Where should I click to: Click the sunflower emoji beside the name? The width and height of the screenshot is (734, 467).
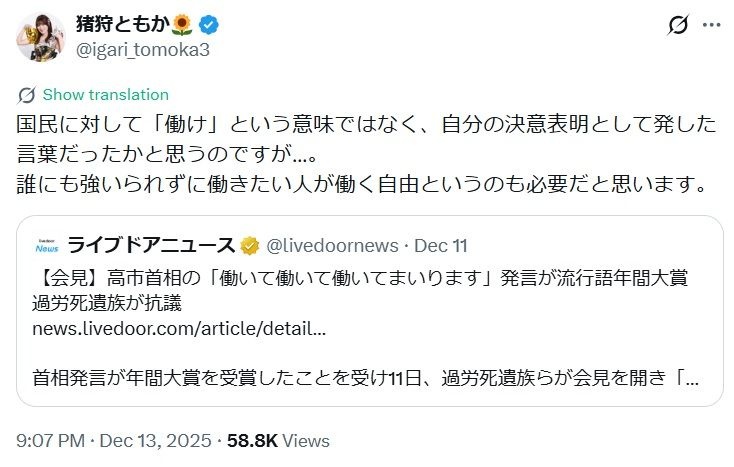pos(181,24)
